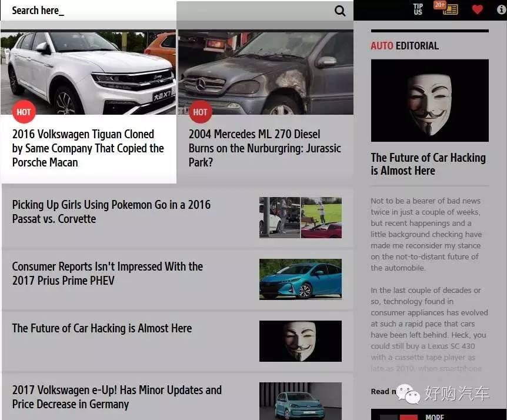Click the 'Read more' link under the editorial

coord(384,392)
